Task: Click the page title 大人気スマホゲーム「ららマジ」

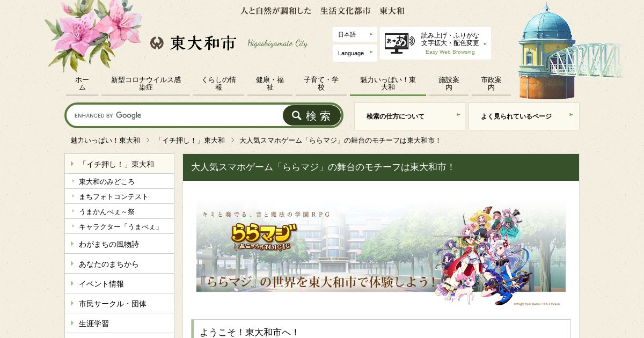Action: pyautogui.click(x=323, y=167)
